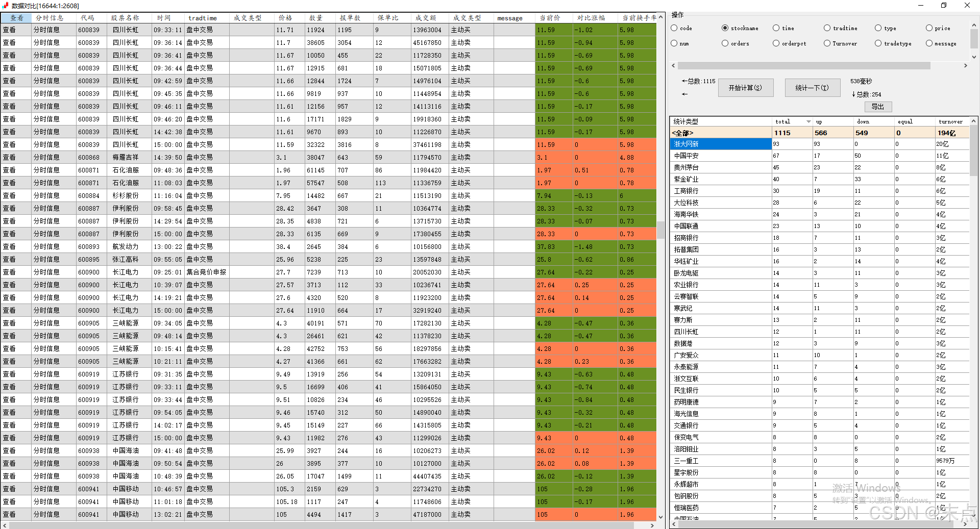Click the app icon in the title bar
The image size is (980, 529).
pos(6,6)
